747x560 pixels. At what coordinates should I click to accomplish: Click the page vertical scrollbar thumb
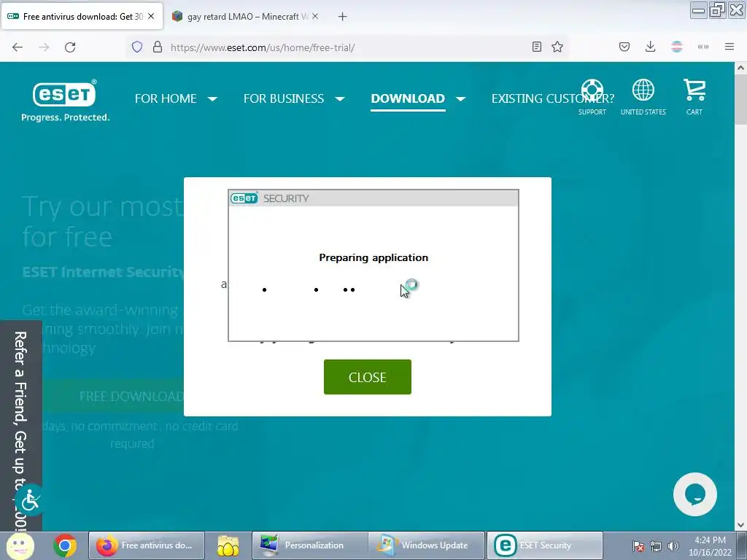(x=740, y=100)
